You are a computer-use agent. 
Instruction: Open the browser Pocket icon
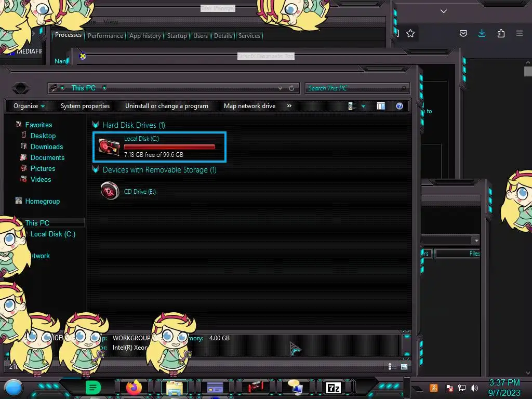click(463, 33)
